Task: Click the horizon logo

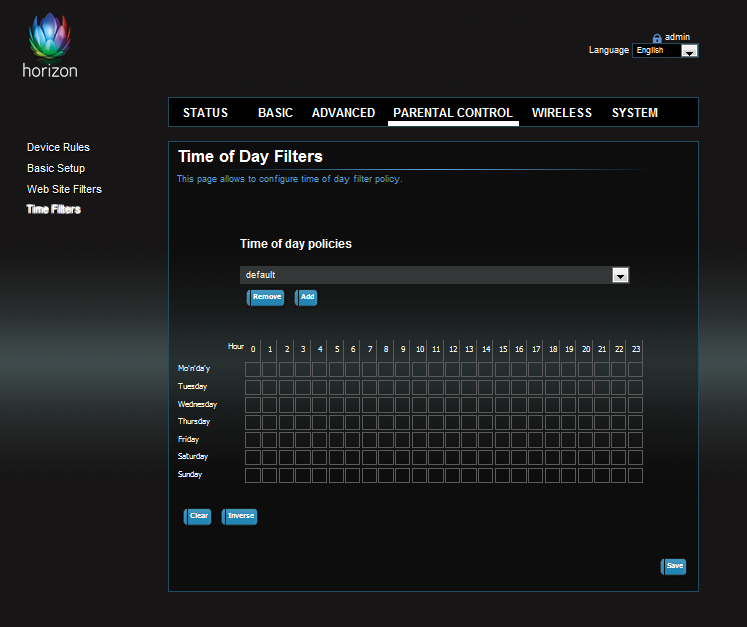Action: pos(50,45)
